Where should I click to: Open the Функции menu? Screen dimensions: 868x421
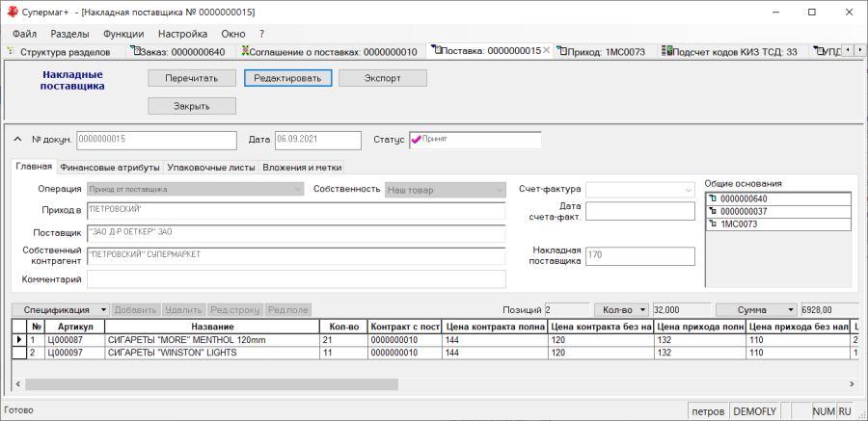pos(123,34)
